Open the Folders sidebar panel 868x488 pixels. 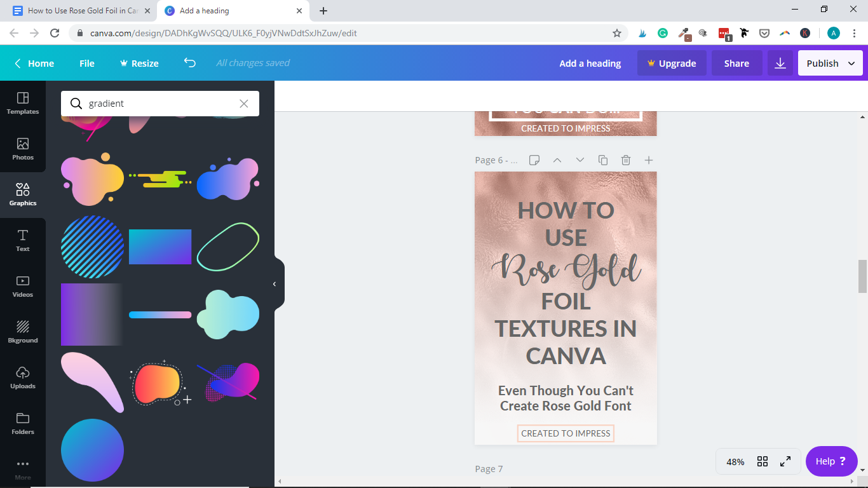click(x=23, y=423)
